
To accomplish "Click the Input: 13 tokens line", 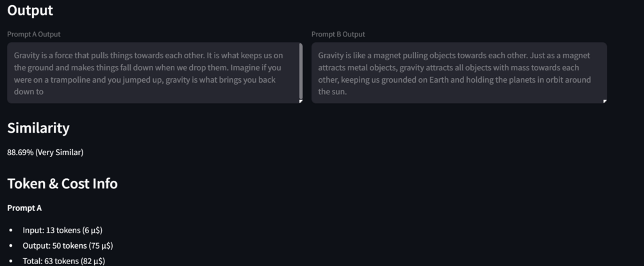I will coord(62,230).
